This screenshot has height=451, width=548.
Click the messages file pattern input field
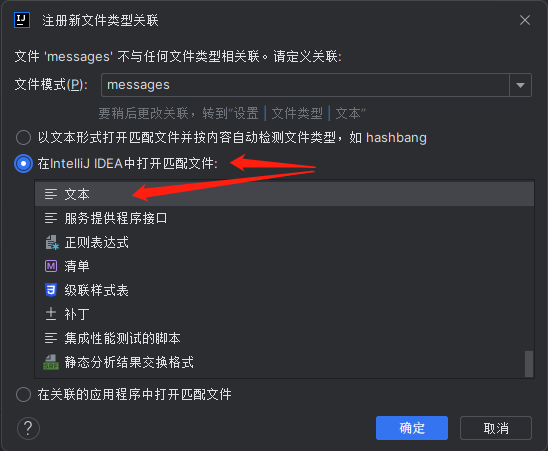point(305,85)
